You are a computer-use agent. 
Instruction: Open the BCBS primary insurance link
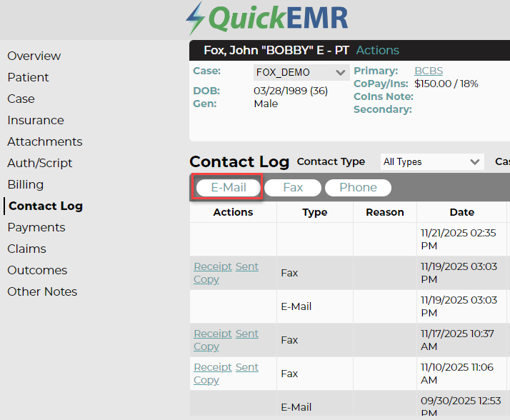429,71
